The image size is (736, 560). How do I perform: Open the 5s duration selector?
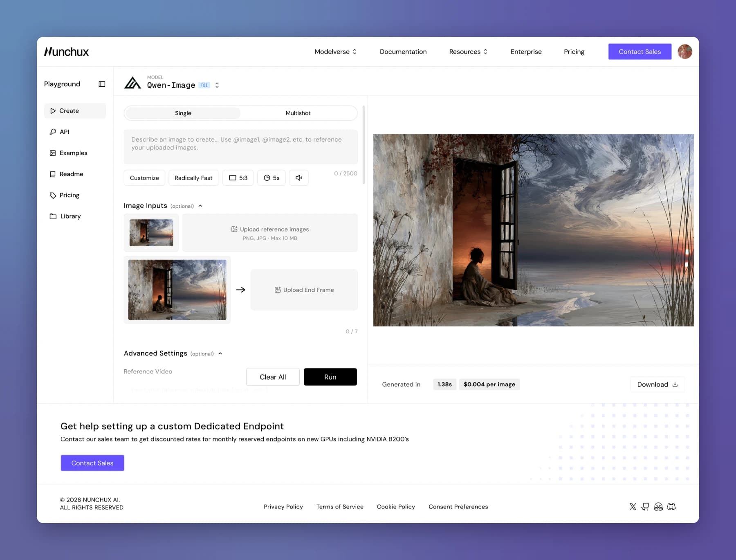tap(272, 178)
